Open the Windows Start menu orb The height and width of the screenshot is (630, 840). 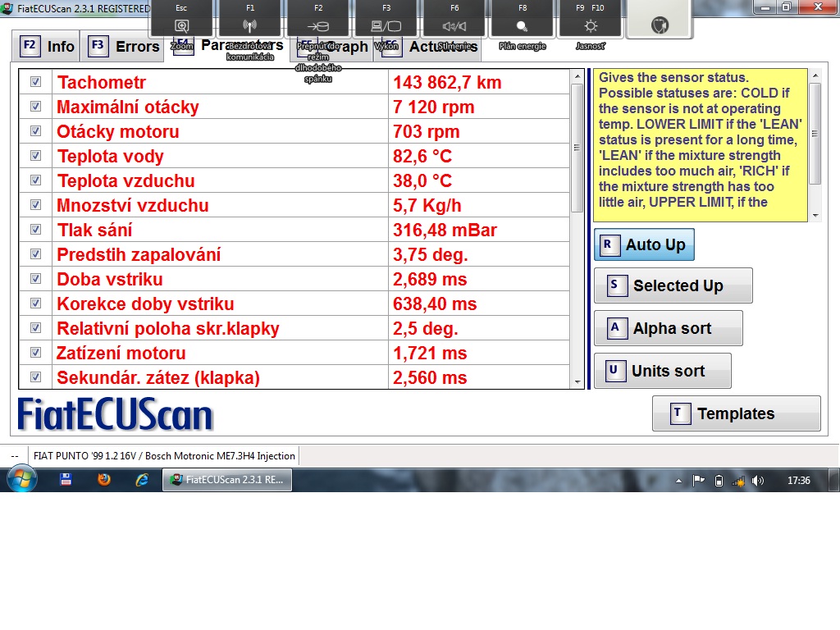21,479
